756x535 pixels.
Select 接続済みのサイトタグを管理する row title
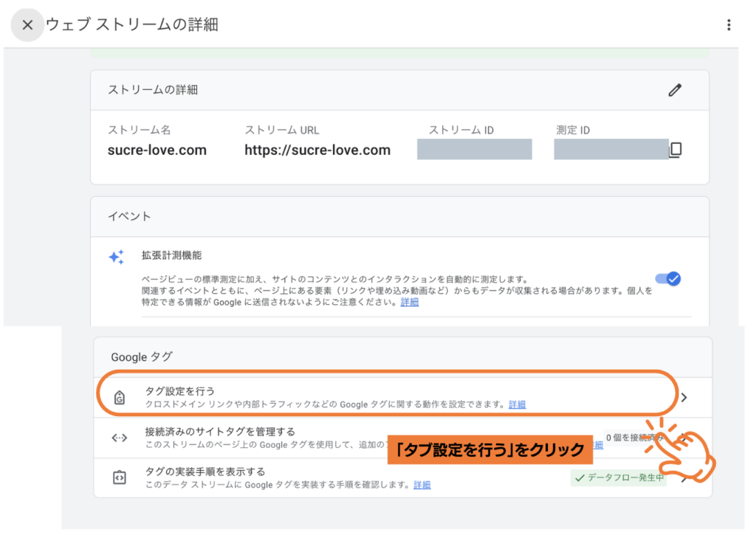point(220,431)
